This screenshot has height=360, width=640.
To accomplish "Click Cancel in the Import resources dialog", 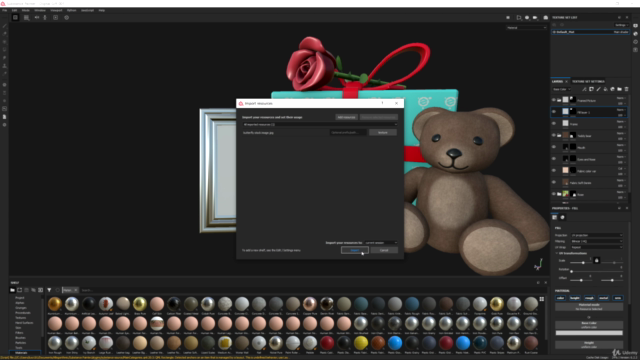I will (384, 250).
